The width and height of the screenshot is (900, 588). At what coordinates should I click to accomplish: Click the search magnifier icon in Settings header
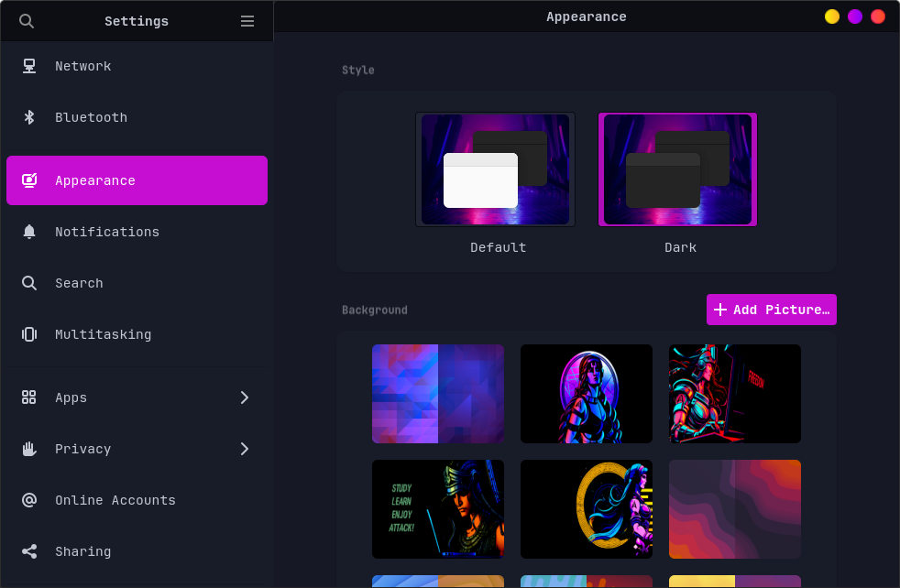27,21
